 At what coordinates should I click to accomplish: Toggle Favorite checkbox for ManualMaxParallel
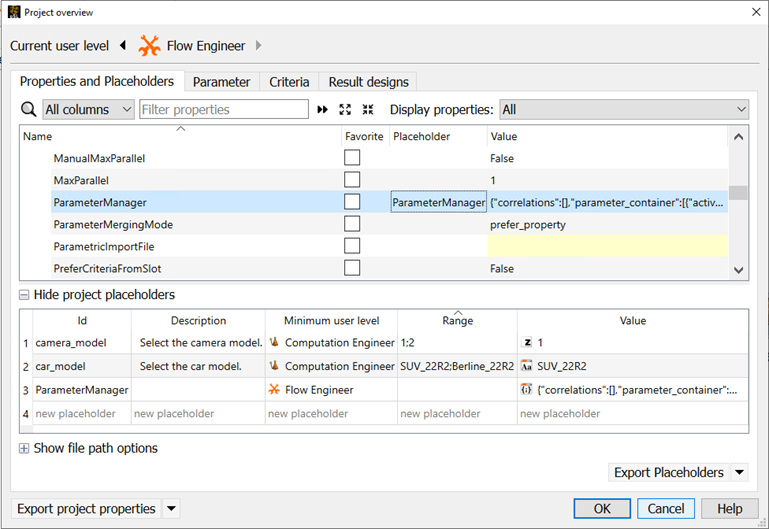coord(352,158)
